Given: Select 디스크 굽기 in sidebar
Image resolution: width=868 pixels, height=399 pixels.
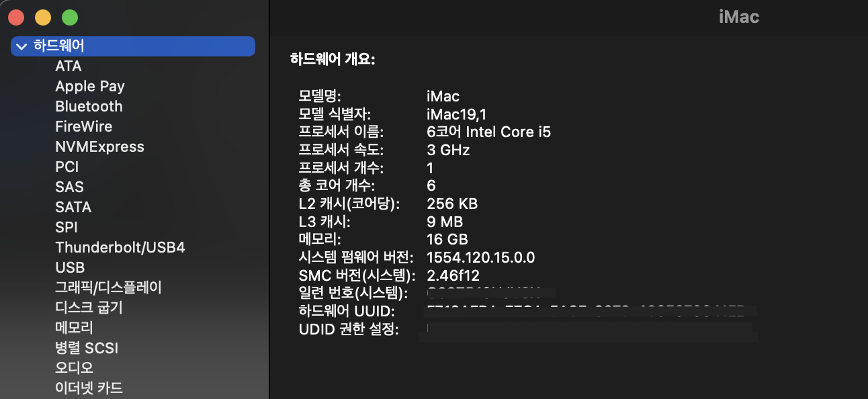Looking at the screenshot, I should (89, 308).
